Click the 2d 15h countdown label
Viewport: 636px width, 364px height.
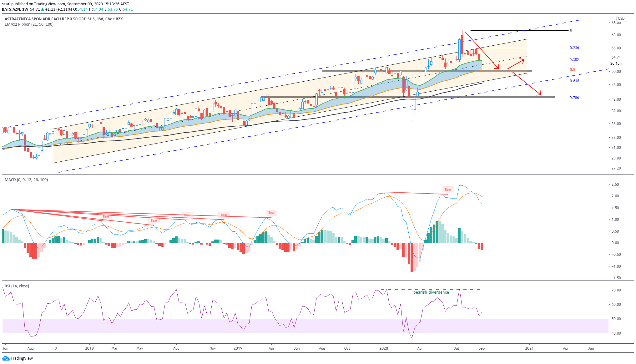point(616,63)
